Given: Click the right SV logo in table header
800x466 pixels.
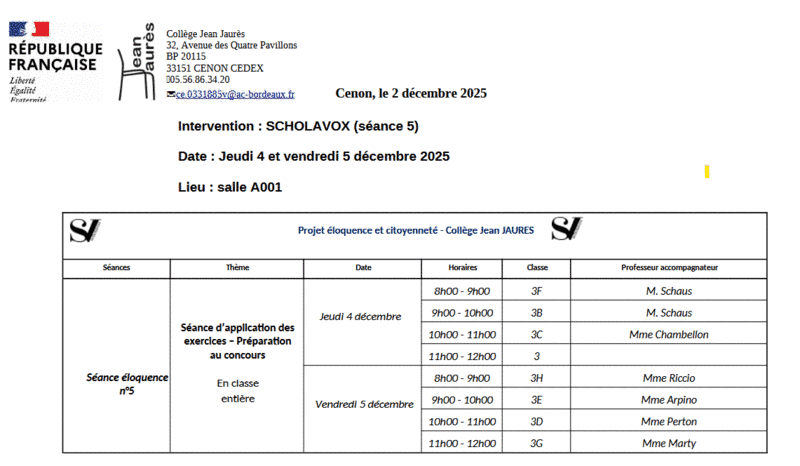Looking at the screenshot, I should (566, 229).
